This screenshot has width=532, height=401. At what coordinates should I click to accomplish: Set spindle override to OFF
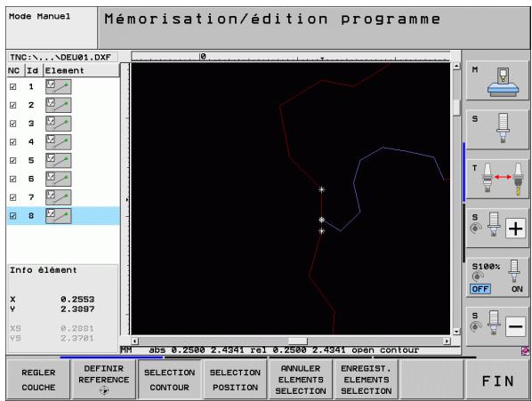(480, 289)
